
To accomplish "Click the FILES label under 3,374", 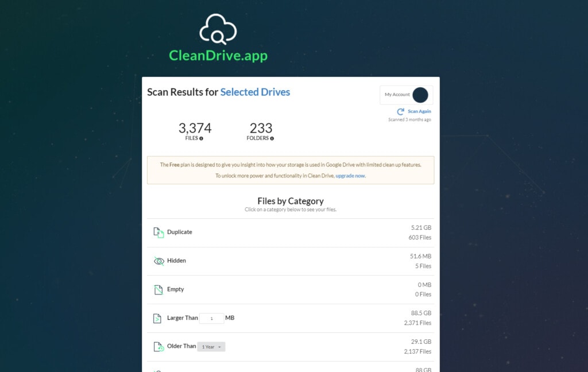I will pyautogui.click(x=192, y=138).
